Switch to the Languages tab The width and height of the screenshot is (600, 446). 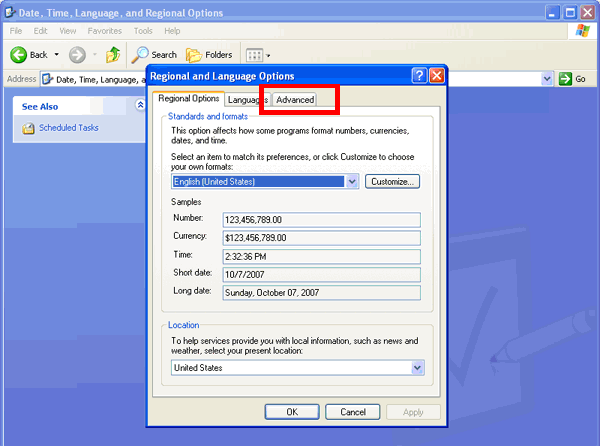click(x=245, y=99)
